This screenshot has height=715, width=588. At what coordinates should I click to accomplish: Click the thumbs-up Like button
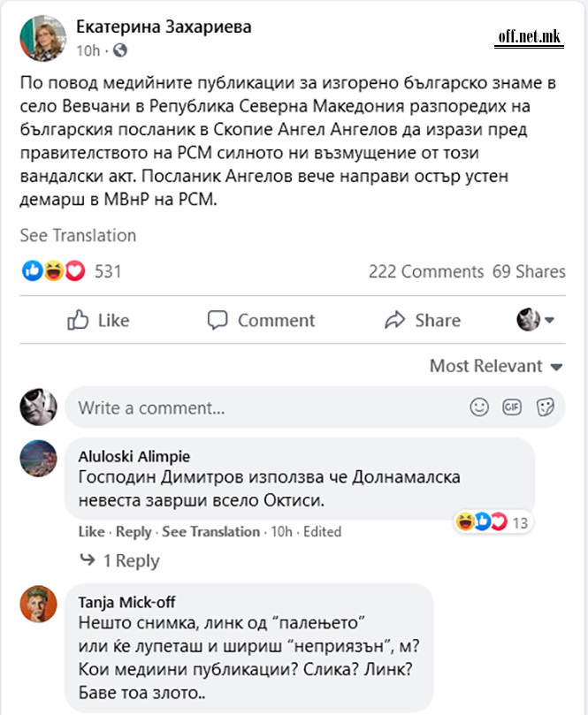click(x=98, y=320)
